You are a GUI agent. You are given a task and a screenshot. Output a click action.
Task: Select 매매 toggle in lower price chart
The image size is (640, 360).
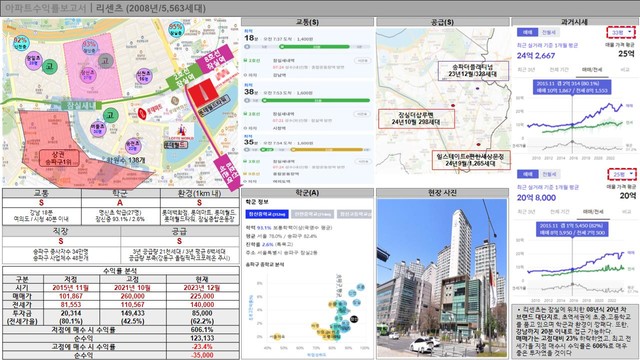527,174
